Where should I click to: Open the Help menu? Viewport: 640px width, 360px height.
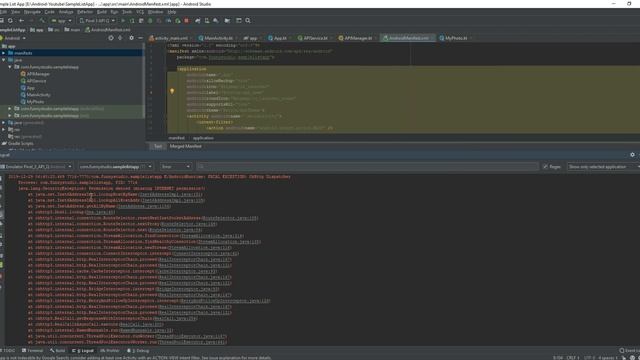[x=171, y=12]
